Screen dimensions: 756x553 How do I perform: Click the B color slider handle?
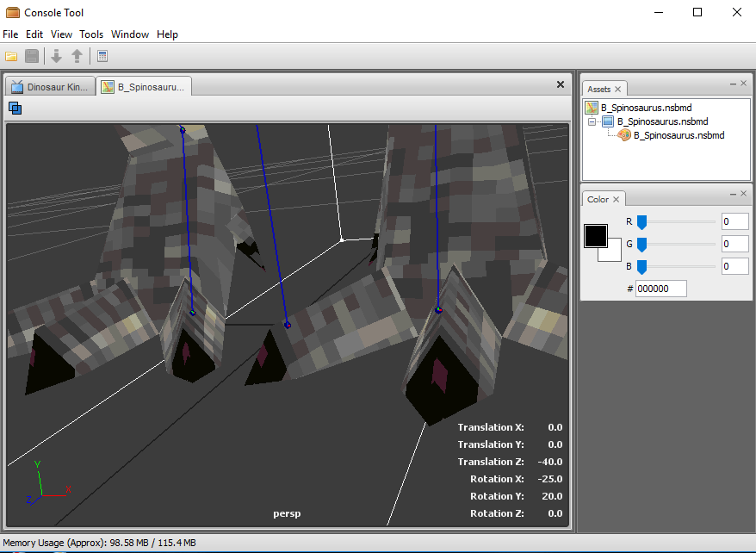(x=641, y=267)
